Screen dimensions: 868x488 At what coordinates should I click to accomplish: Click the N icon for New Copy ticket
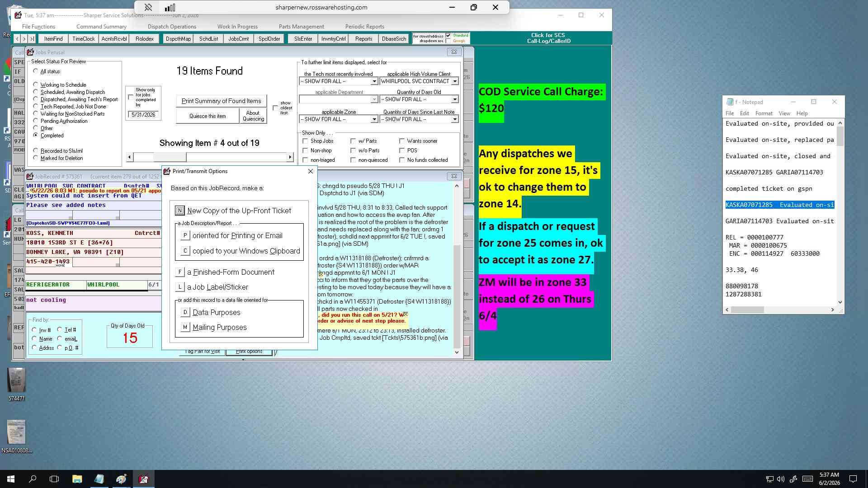(x=179, y=211)
